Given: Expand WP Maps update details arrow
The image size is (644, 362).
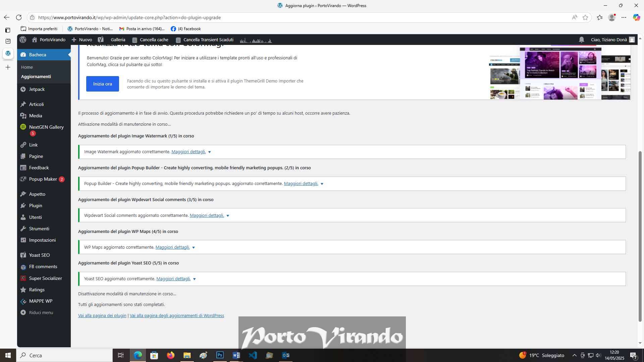Looking at the screenshot, I should pyautogui.click(x=193, y=248).
